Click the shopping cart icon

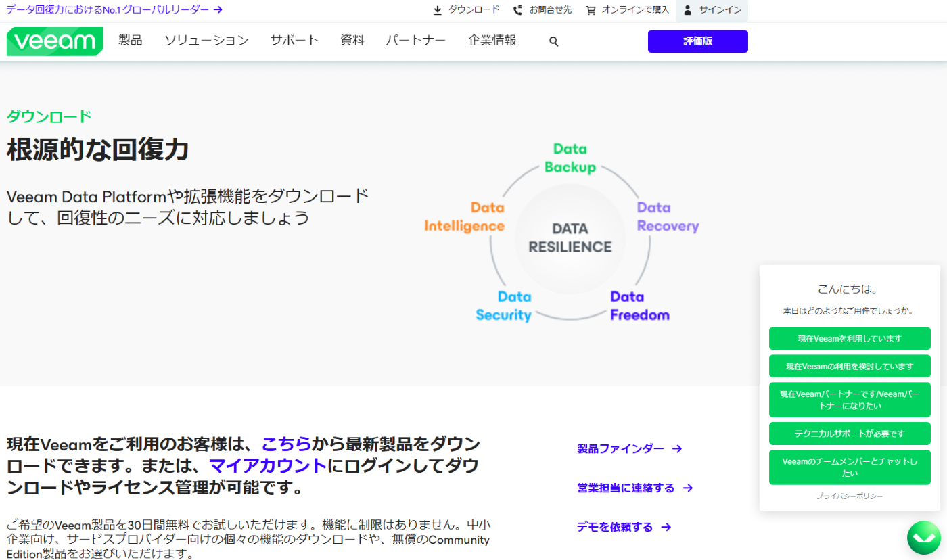[591, 10]
